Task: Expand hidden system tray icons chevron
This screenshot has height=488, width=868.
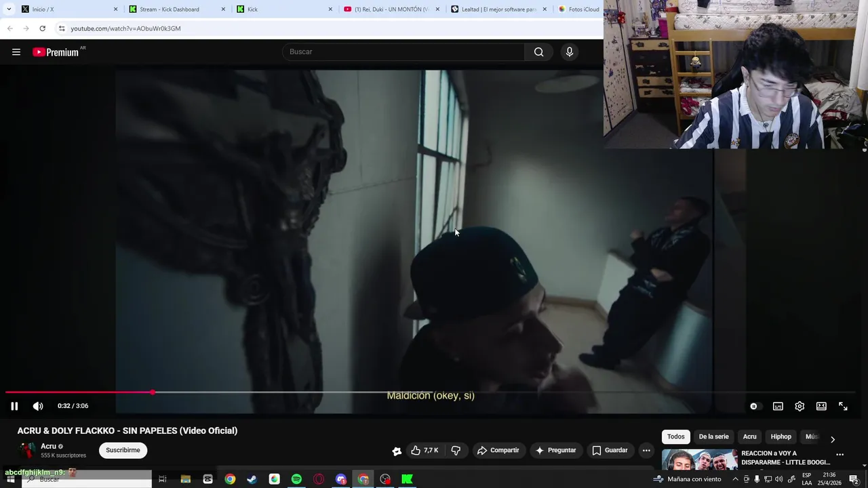Action: pos(735,479)
